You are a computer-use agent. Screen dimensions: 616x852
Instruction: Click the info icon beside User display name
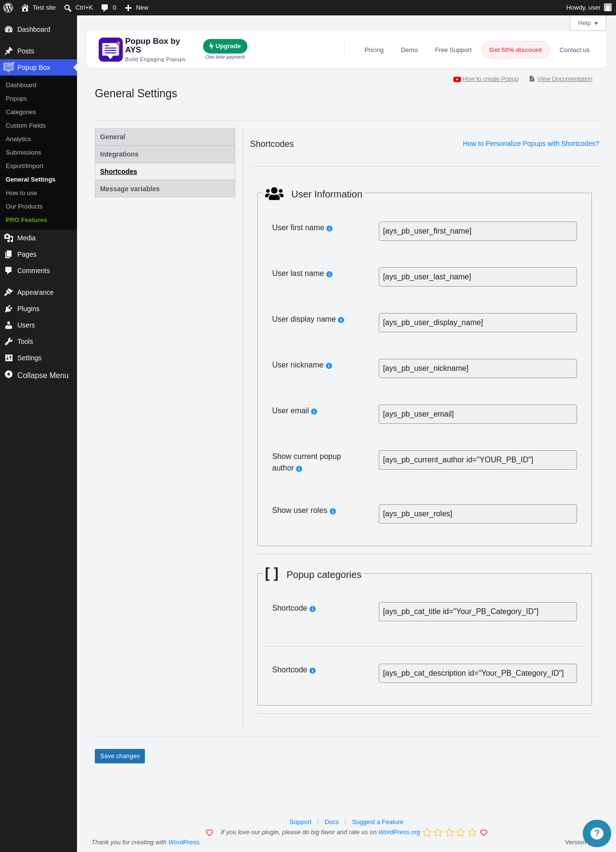point(341,320)
